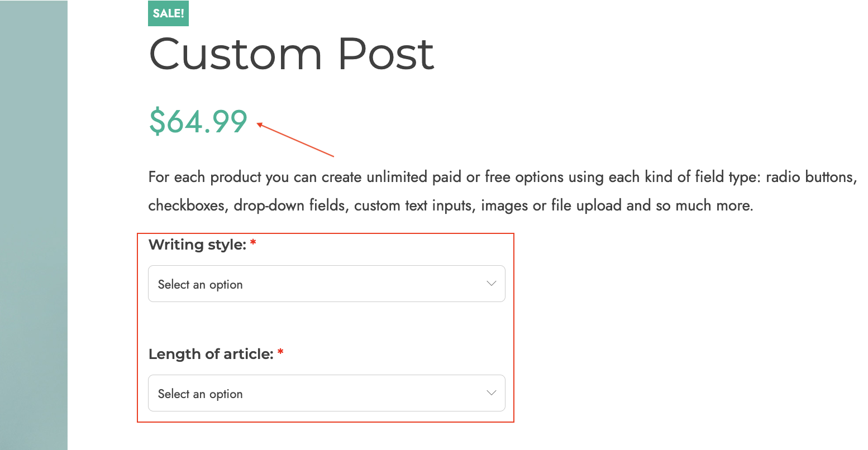The width and height of the screenshot is (868, 450).
Task: Click the Writing style field label
Action: click(x=197, y=245)
